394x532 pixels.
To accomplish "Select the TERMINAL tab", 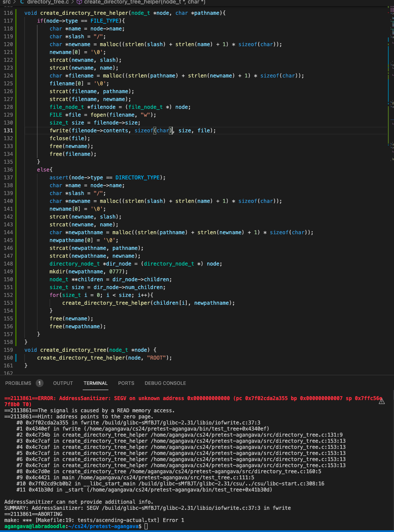I will click(x=95, y=383).
